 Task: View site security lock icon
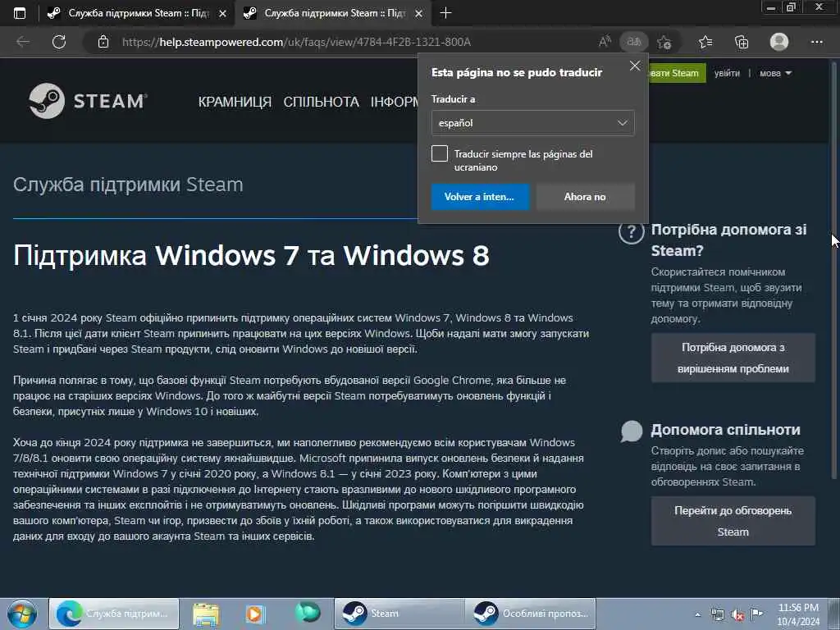(103, 42)
